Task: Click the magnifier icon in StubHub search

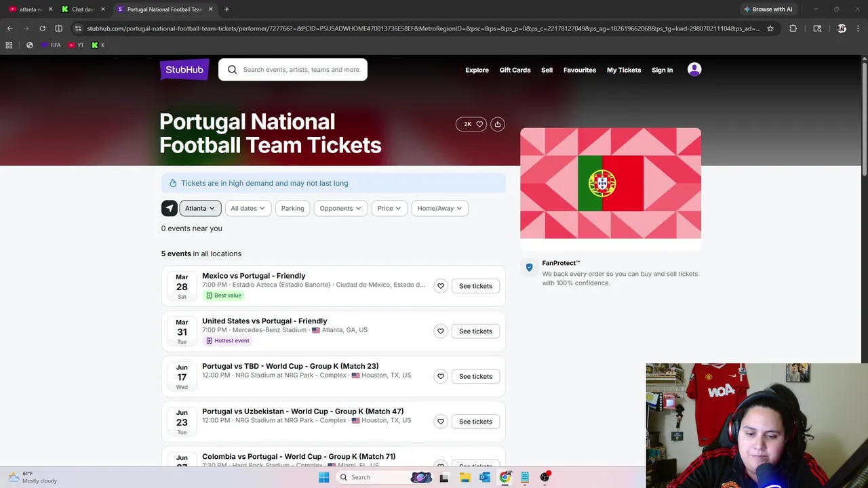Action: (233, 70)
